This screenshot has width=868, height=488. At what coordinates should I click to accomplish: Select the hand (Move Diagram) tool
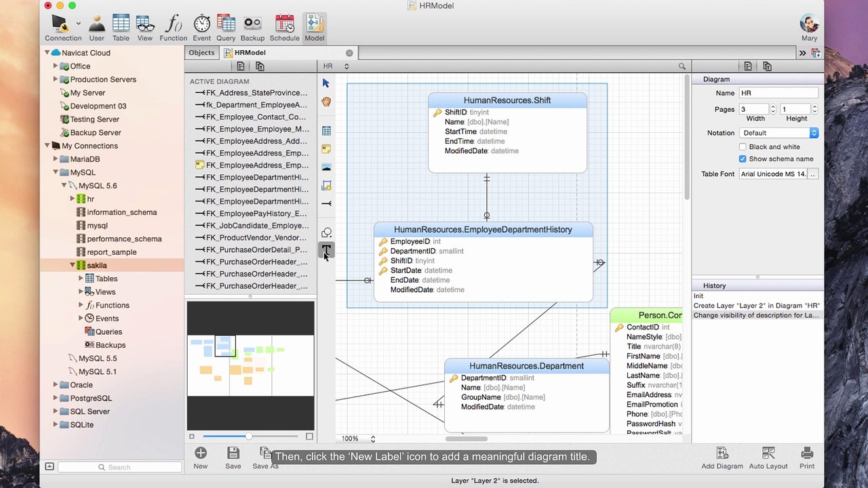tap(326, 102)
